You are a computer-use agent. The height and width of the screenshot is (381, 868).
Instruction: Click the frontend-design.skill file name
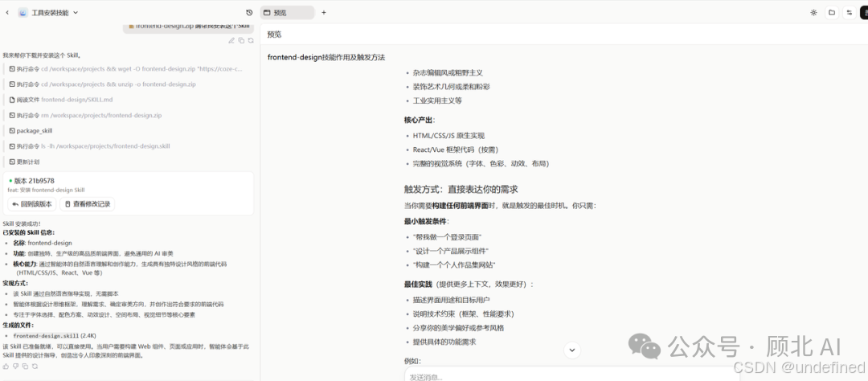tap(46, 336)
